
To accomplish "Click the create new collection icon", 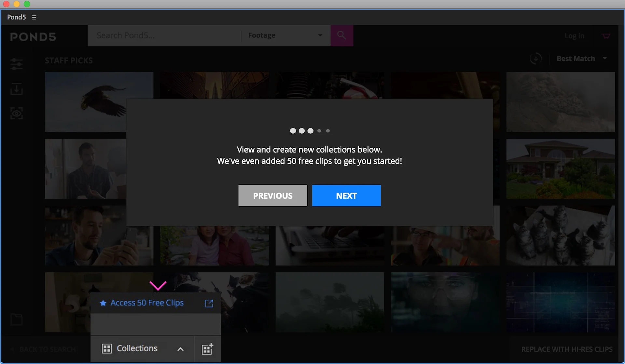I will (x=207, y=349).
